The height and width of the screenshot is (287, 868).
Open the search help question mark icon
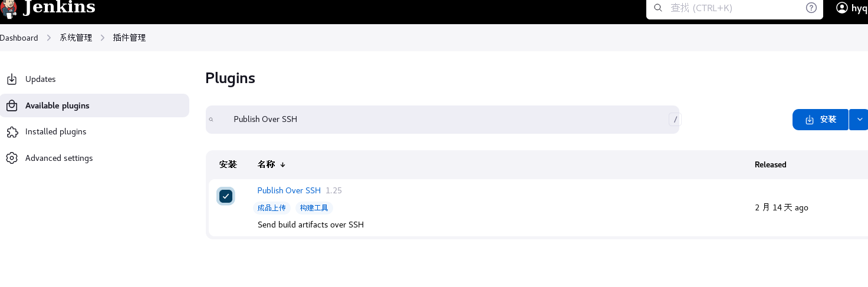click(811, 8)
